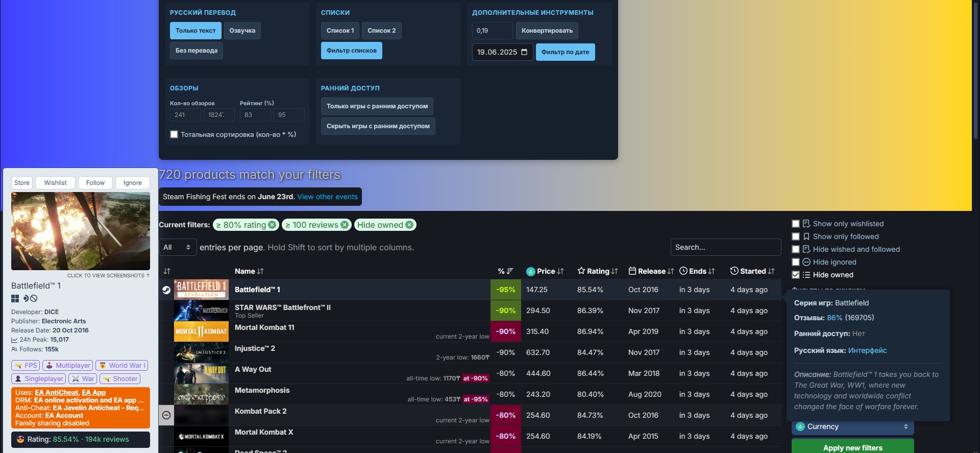980x453 pixels.
Task: Focus the minimum rating field 83
Action: (255, 115)
